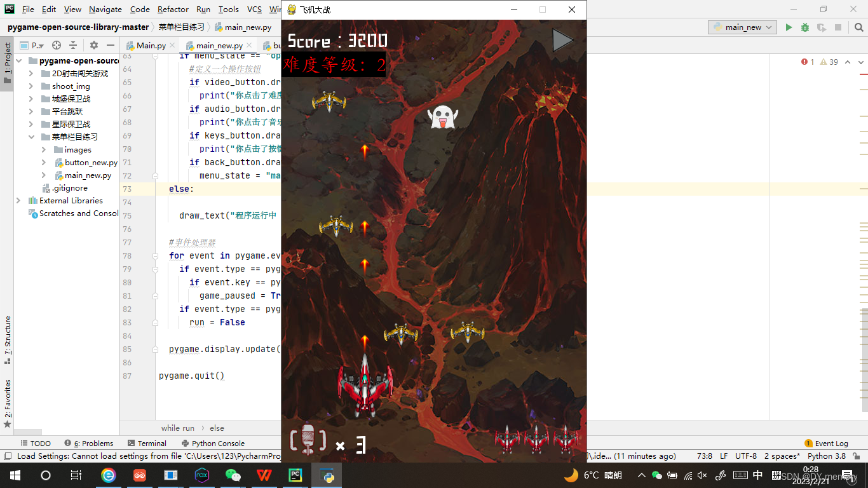Expand 星际保卫战 folder

pyautogui.click(x=31, y=124)
